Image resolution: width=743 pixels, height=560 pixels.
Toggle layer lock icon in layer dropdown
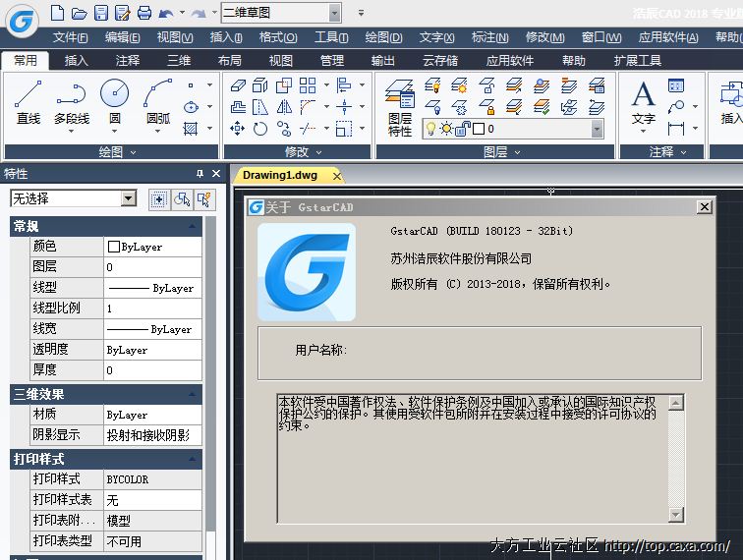463,129
